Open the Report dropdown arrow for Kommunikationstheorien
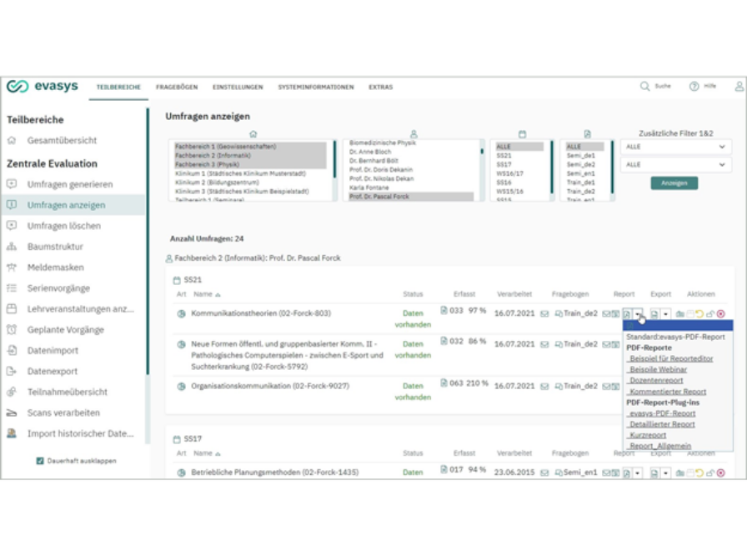The height and width of the screenshot is (560, 747). pyautogui.click(x=638, y=312)
